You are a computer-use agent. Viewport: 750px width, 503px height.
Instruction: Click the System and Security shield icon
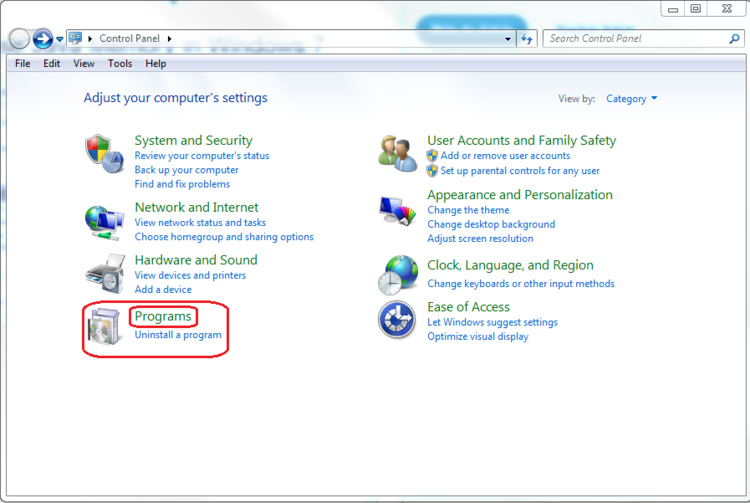103,153
